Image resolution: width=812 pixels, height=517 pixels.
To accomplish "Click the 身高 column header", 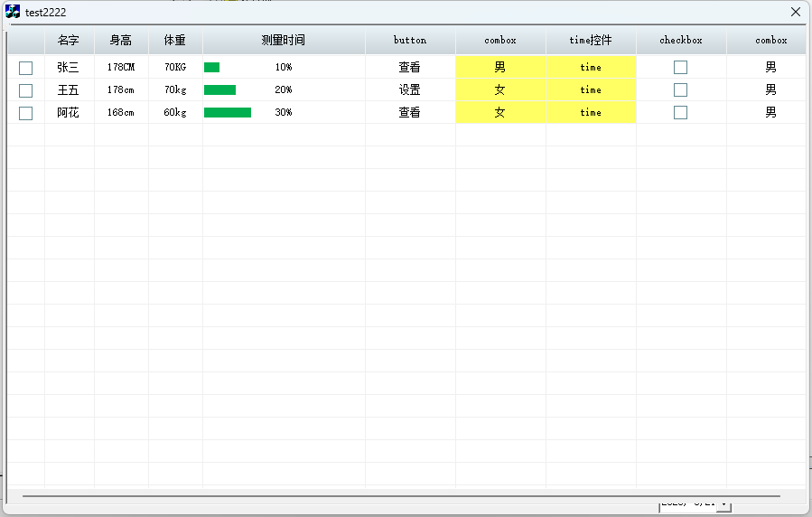I will coord(121,40).
